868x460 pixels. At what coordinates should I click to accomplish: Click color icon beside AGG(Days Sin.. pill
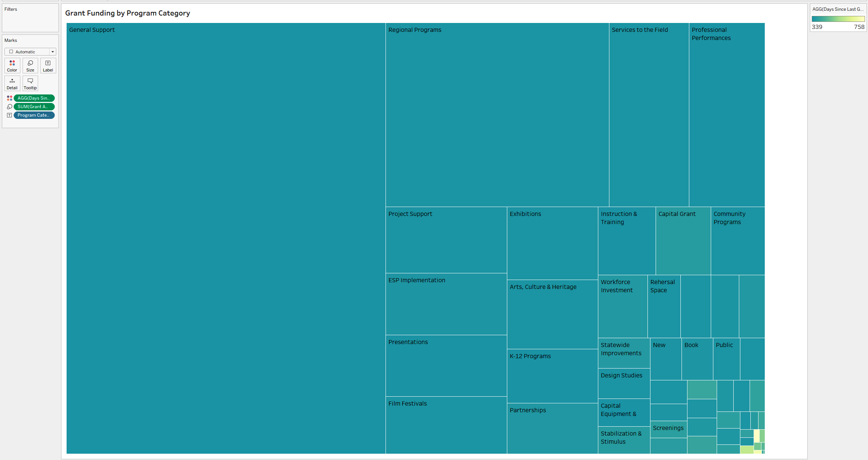(10, 98)
